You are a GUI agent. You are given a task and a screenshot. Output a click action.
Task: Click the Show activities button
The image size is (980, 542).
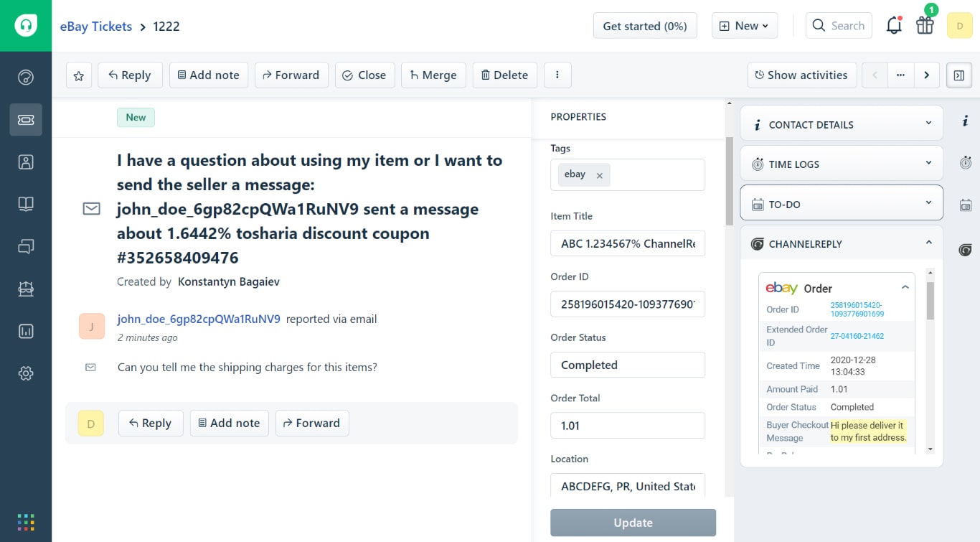point(801,75)
